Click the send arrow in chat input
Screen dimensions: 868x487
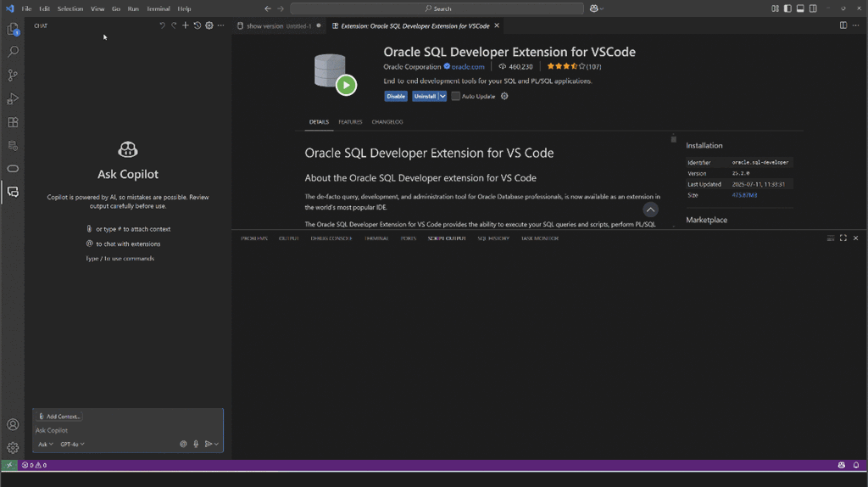(209, 444)
